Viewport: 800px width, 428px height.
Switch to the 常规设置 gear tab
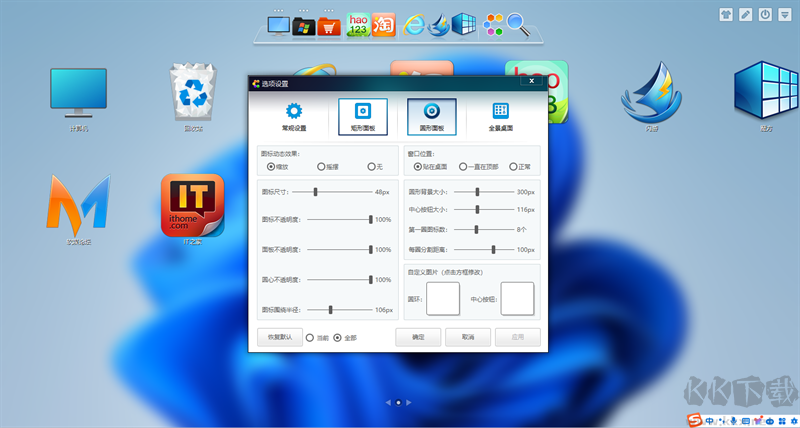click(294, 117)
